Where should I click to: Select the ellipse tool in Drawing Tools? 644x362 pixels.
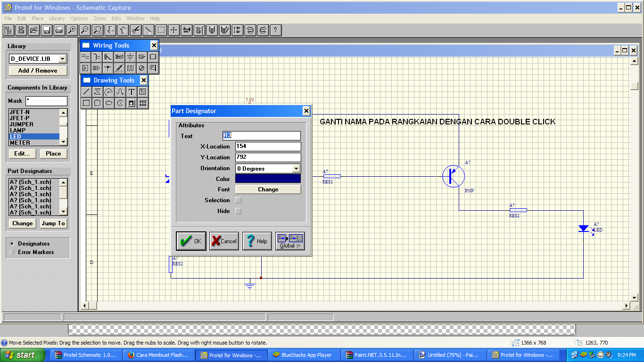tap(108, 103)
